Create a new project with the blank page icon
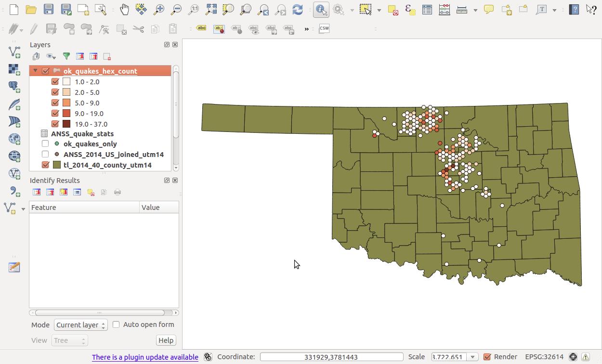Viewport: 602px width, 364px height. pos(13,9)
